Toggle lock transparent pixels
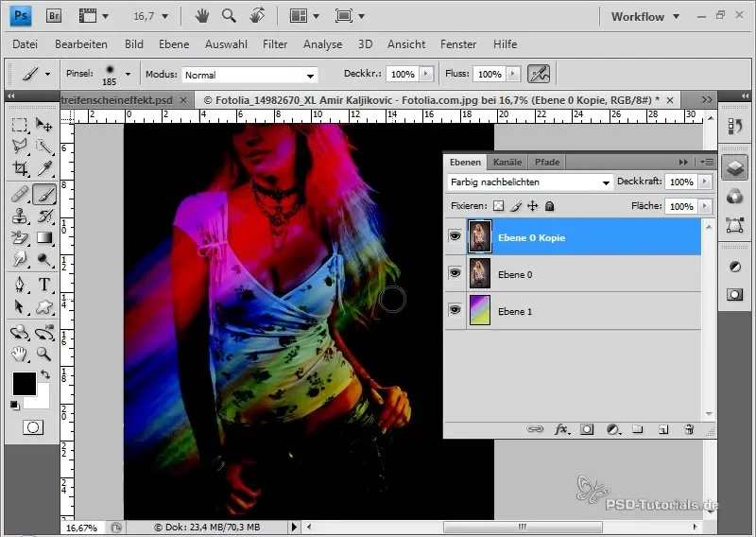Viewport: 756px width, 537px height. (499, 206)
